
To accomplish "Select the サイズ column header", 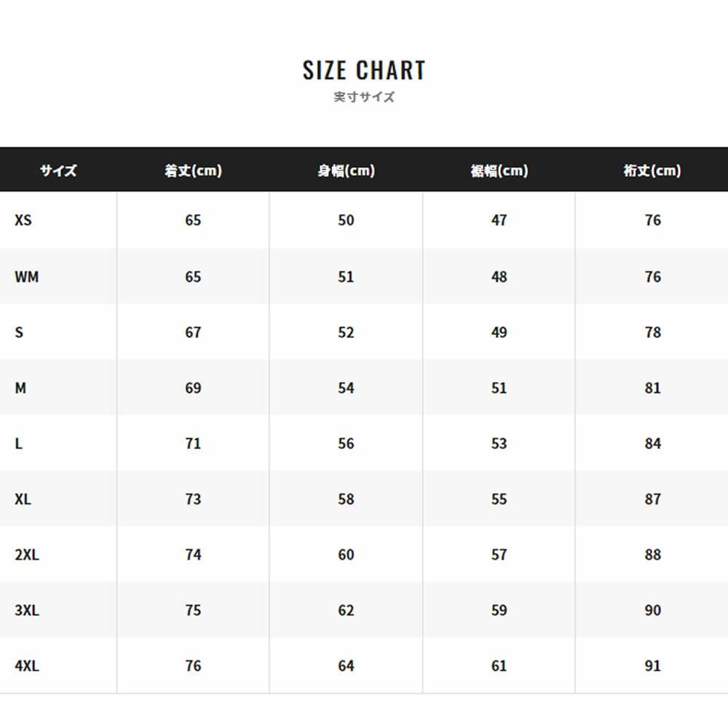I will click(58, 171).
